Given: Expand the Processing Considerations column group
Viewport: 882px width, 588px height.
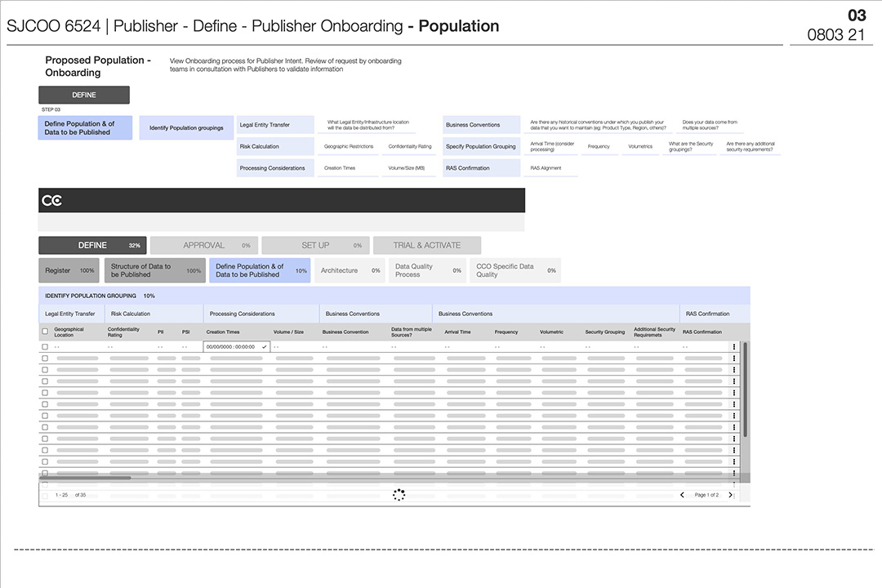Looking at the screenshot, I should [243, 314].
